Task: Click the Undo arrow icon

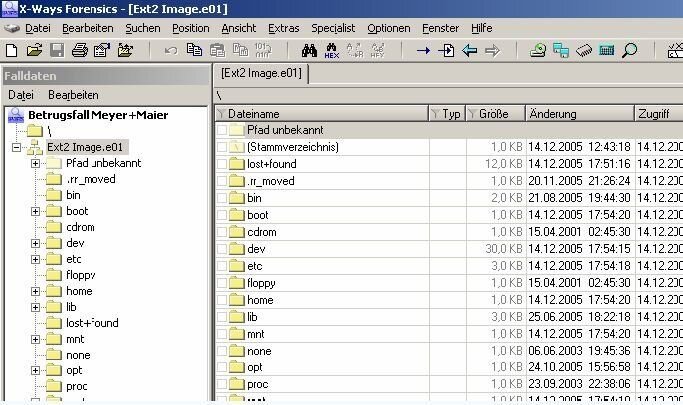Action: coord(171,51)
